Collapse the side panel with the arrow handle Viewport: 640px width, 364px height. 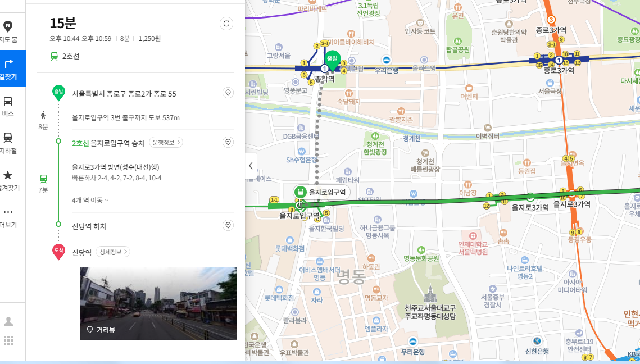coord(251,166)
